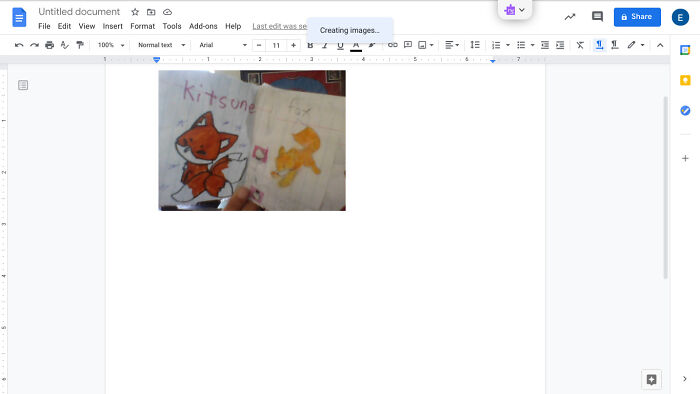The width and height of the screenshot is (700, 394).
Task: Open the View menu
Action: [87, 26]
